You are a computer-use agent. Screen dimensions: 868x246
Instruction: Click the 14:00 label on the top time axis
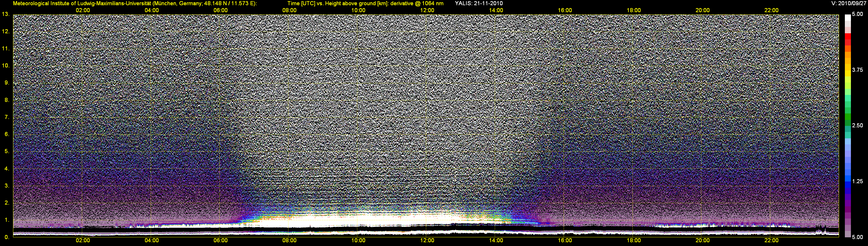tap(496, 10)
